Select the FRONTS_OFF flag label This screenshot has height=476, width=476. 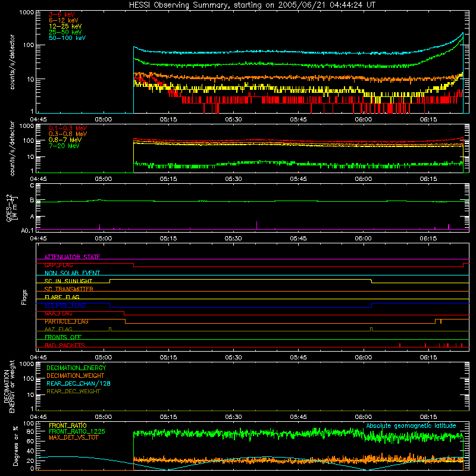(x=63, y=337)
